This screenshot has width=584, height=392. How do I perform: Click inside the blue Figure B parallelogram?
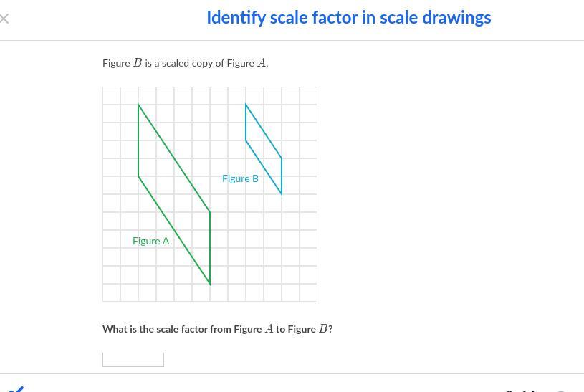tap(264, 149)
